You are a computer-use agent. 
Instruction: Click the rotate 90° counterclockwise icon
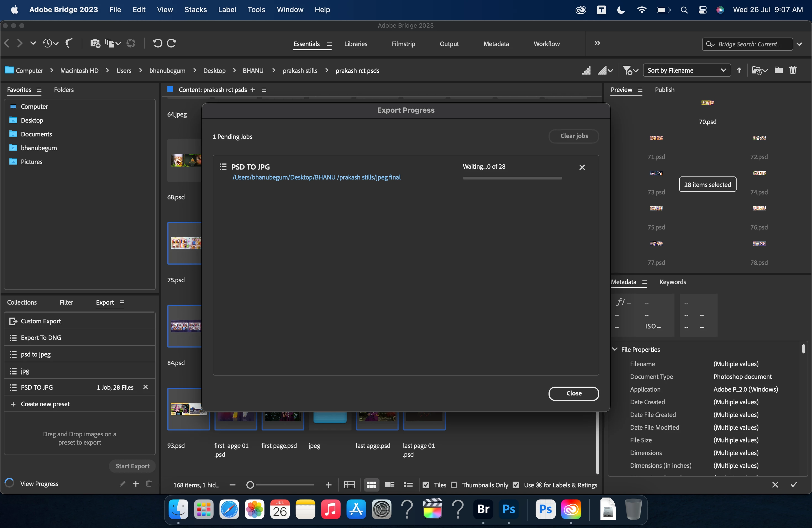tap(157, 43)
